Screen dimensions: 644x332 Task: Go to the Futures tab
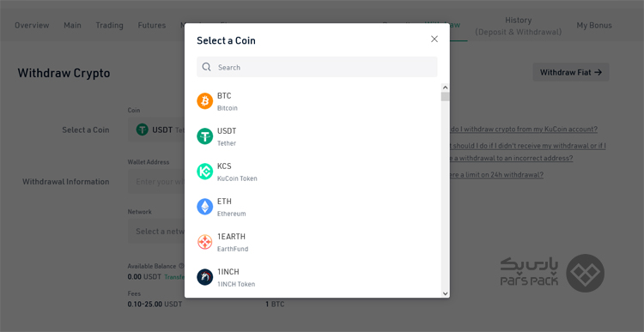(x=152, y=26)
